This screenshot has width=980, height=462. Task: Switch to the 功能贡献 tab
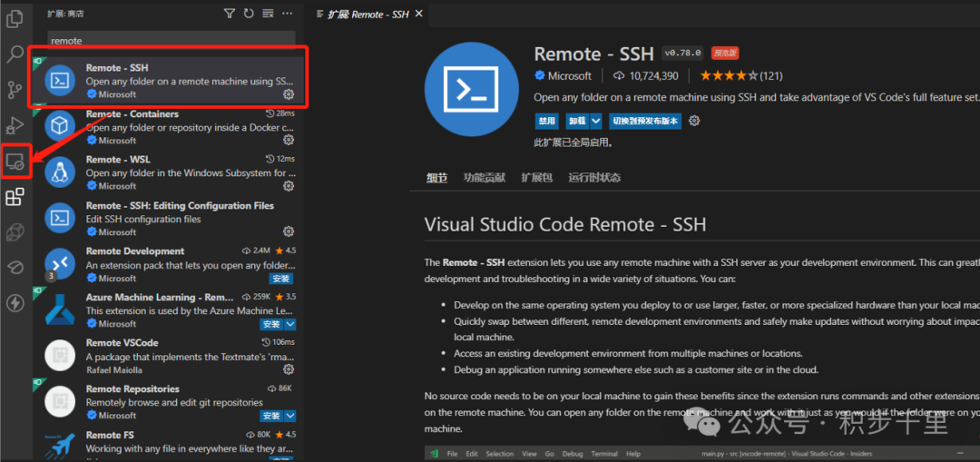tap(485, 178)
